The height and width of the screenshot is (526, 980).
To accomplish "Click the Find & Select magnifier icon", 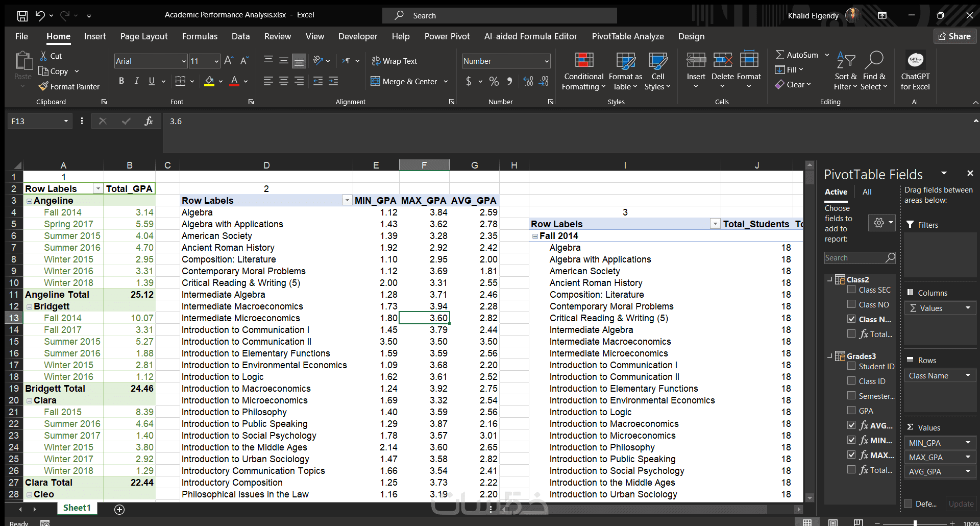I will [x=874, y=60].
